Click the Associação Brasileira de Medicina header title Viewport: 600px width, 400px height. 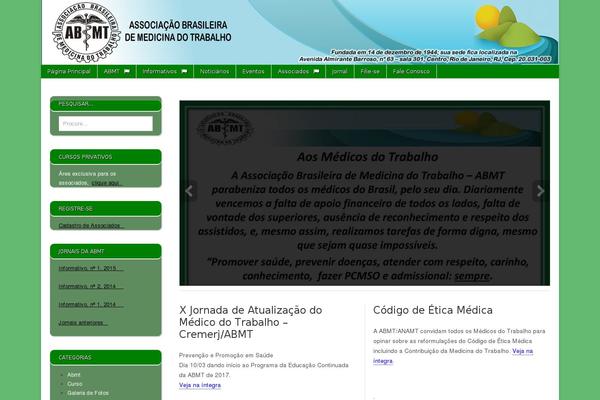point(178,31)
